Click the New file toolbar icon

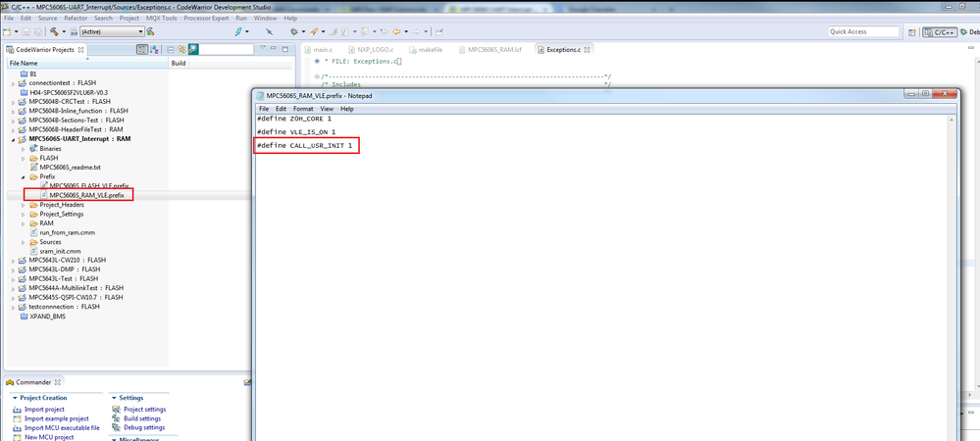6,31
